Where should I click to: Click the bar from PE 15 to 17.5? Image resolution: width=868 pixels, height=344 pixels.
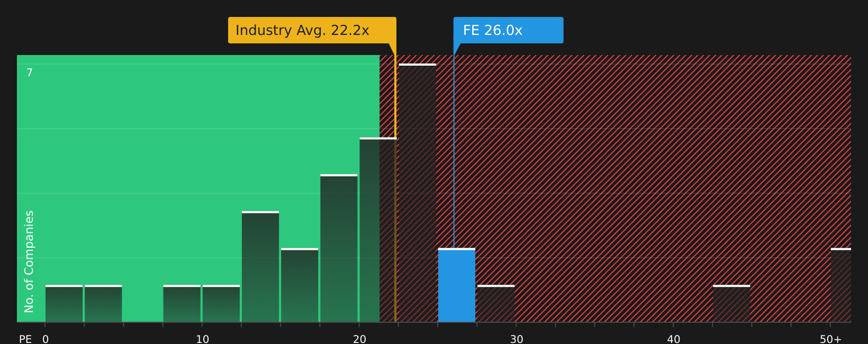pyautogui.click(x=300, y=285)
